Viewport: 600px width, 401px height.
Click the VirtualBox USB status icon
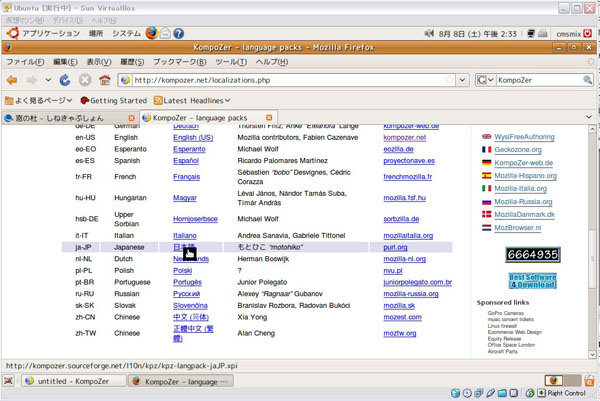tap(490, 393)
